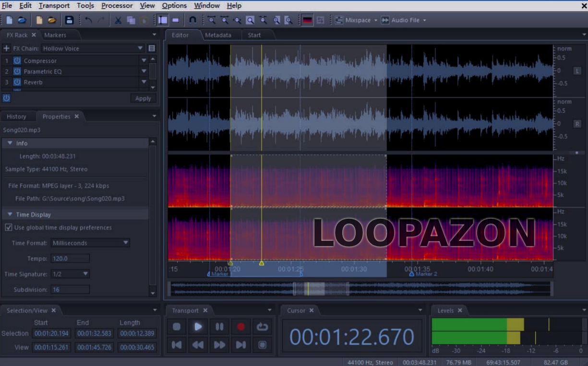Uncheck Use global time display preferences

(x=9, y=227)
